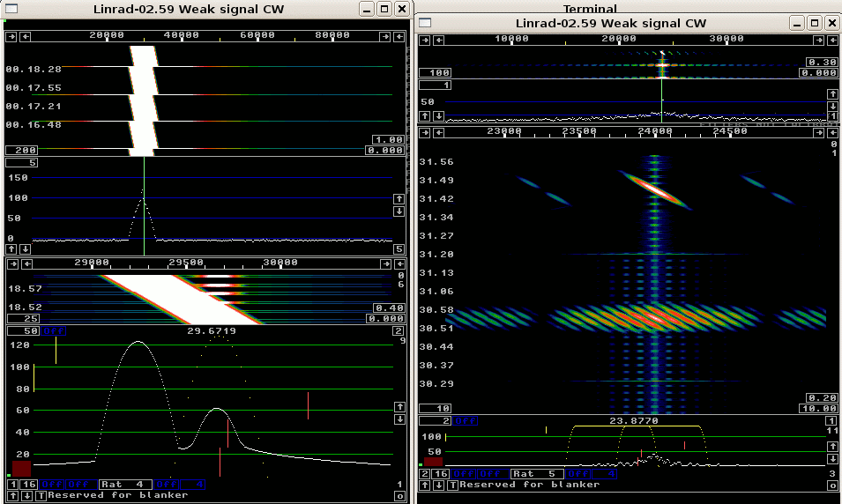Click the Terminal window title behind Linrad
This screenshot has width=842, height=504.
(x=590, y=9)
